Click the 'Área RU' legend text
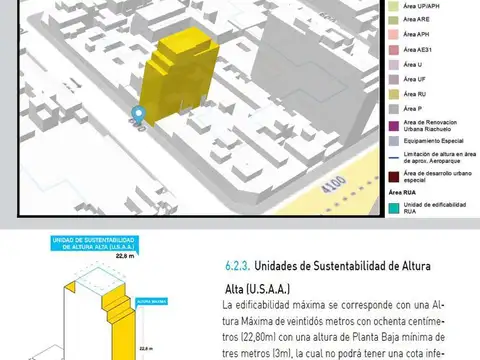This screenshot has width=480, height=360. tap(415, 94)
